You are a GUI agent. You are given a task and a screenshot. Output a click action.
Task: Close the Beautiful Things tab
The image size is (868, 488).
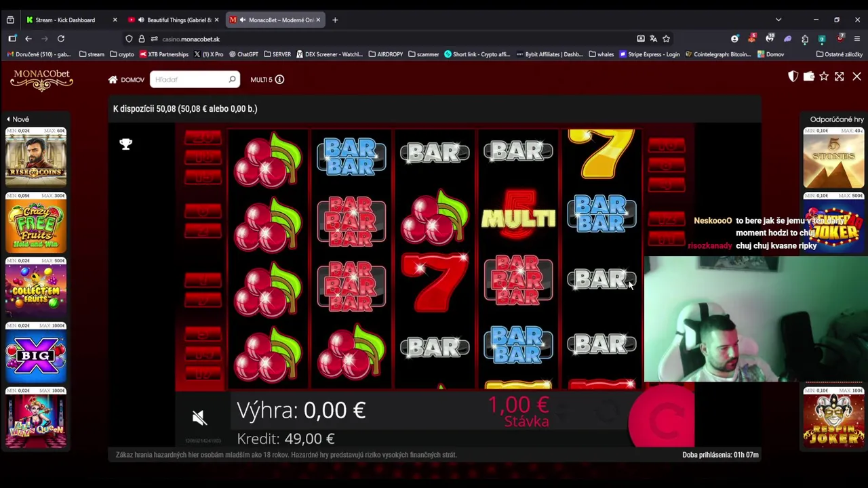pos(216,20)
